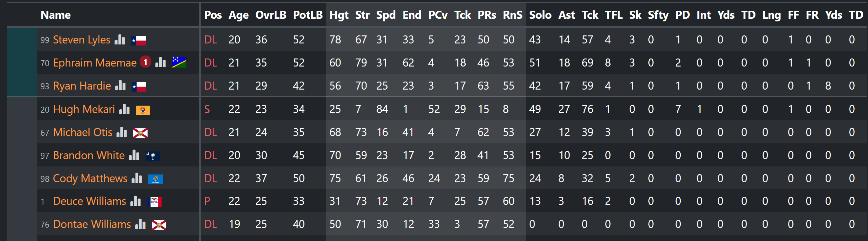Click the South Carolina flag by Brandon White
The width and height of the screenshot is (868, 241).
152,156
